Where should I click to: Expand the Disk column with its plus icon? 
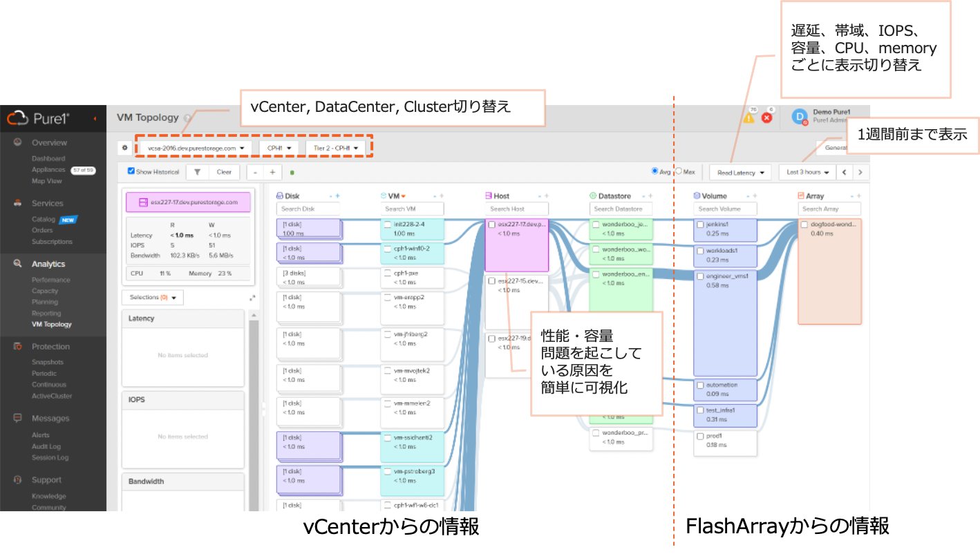click(337, 196)
